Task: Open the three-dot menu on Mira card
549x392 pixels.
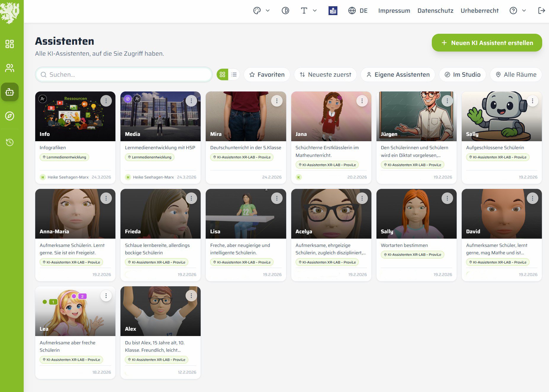Action: pyautogui.click(x=277, y=101)
